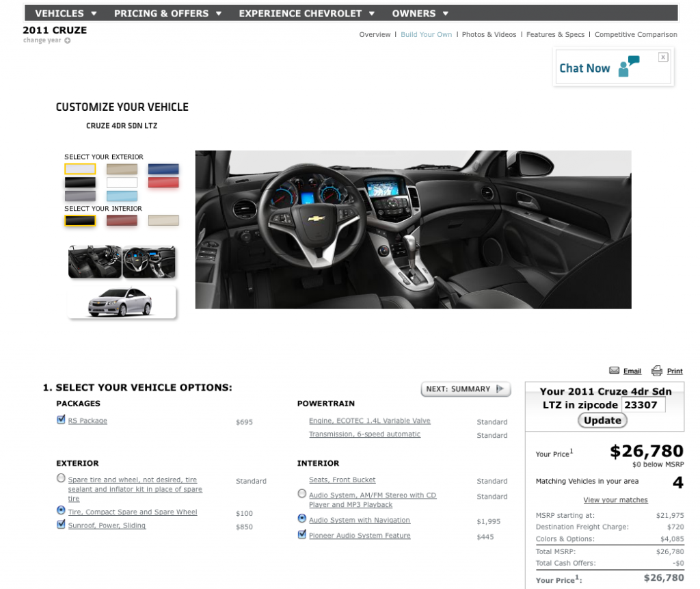Uncheck Sunroof, Power, Sliding checkbox
The width and height of the screenshot is (700, 589).
(x=61, y=524)
